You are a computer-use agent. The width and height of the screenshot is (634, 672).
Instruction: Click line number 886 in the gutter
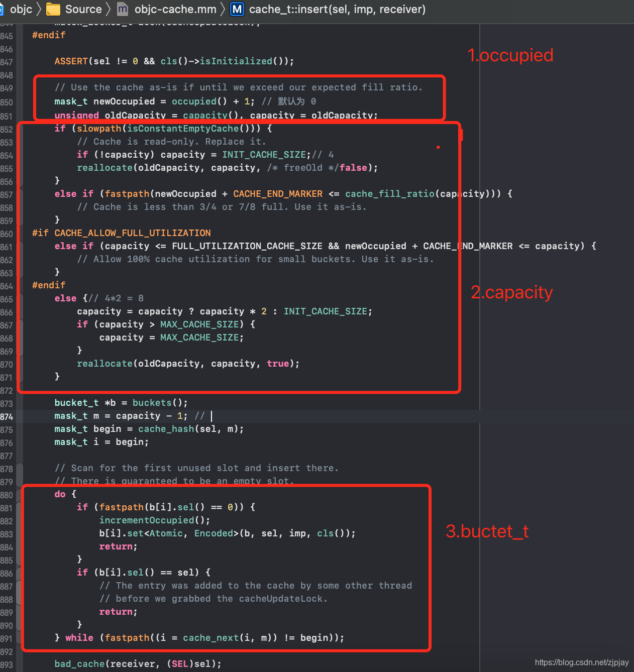(x=7, y=574)
